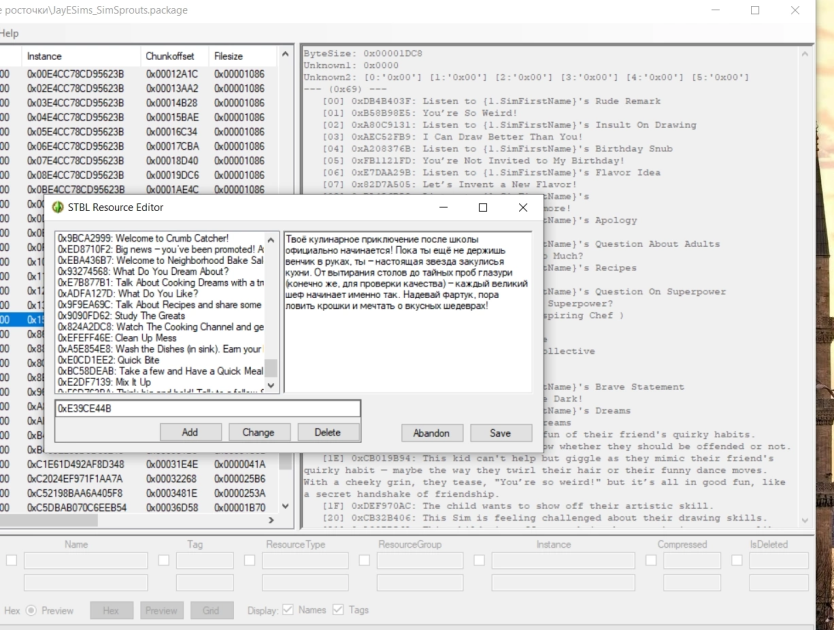Select 'Study The Greats' entry
The height and width of the screenshot is (630, 834).
coord(161,316)
